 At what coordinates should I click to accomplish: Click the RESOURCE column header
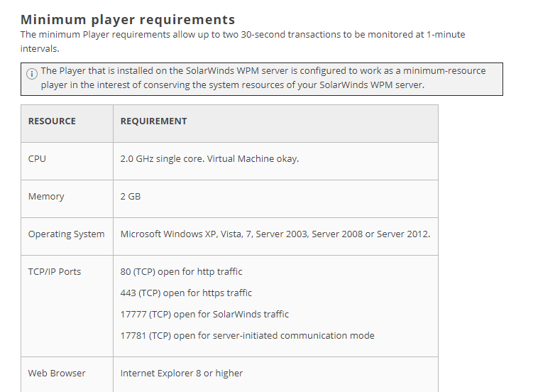(x=52, y=121)
